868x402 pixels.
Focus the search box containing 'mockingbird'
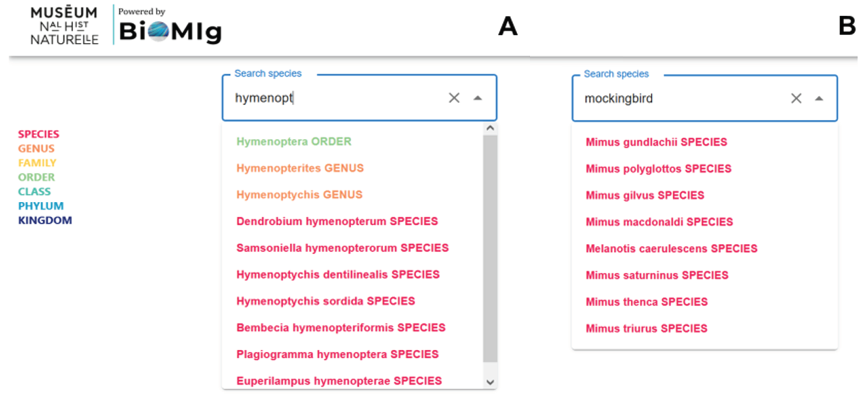682,99
